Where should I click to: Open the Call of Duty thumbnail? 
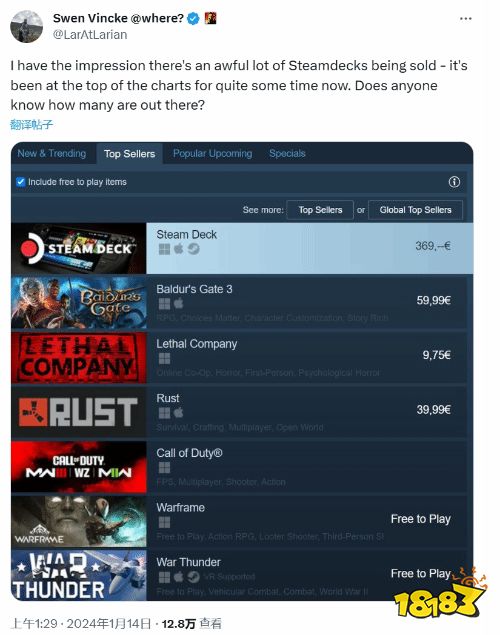[79, 467]
